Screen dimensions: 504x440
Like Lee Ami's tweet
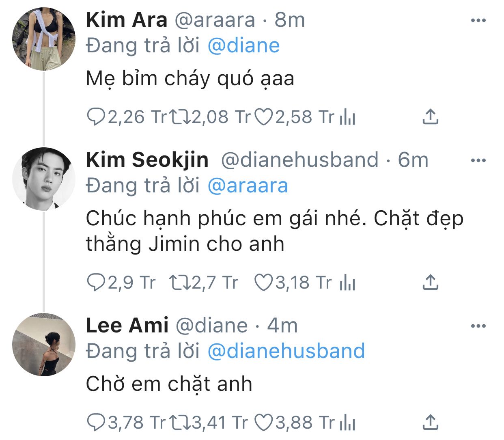264,423
